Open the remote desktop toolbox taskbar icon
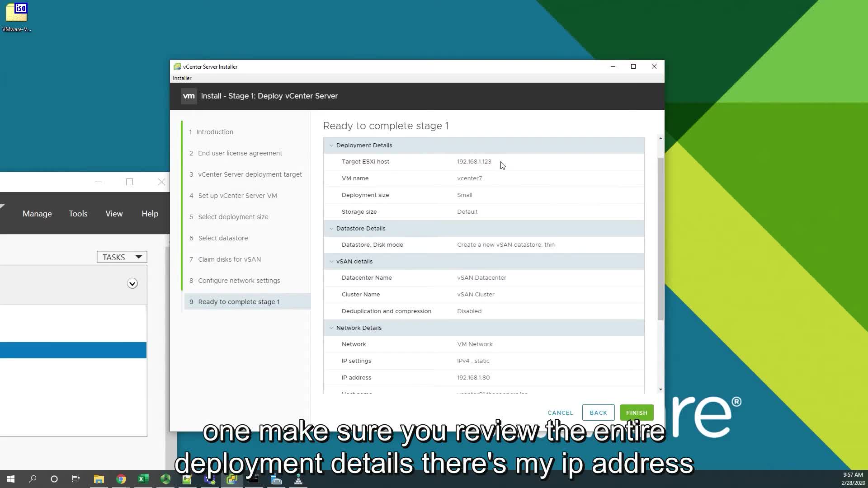 point(276,479)
